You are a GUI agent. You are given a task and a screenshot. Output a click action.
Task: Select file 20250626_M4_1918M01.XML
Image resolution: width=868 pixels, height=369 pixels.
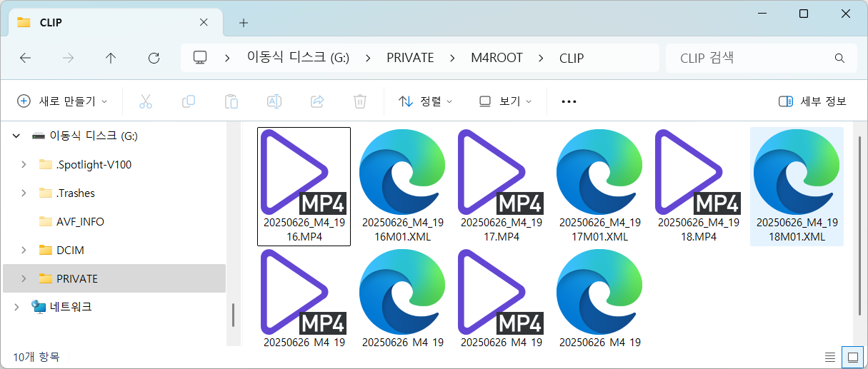797,186
